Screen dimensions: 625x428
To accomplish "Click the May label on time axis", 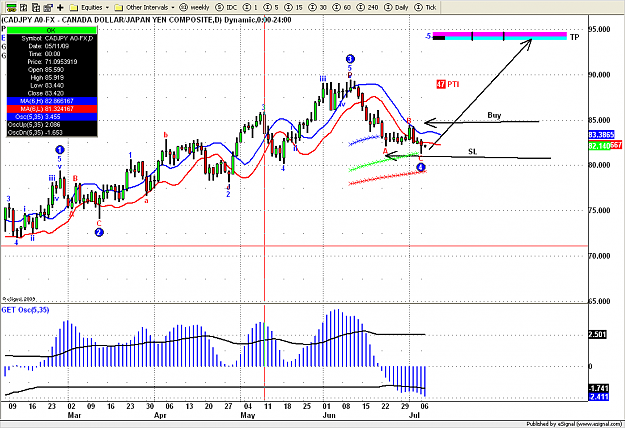I will coord(248,415).
